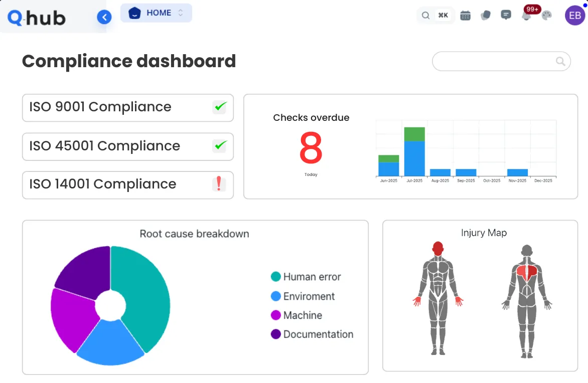The image size is (588, 383).
Task: Click the search magnifier inside the dashboard search box
Action: click(560, 61)
